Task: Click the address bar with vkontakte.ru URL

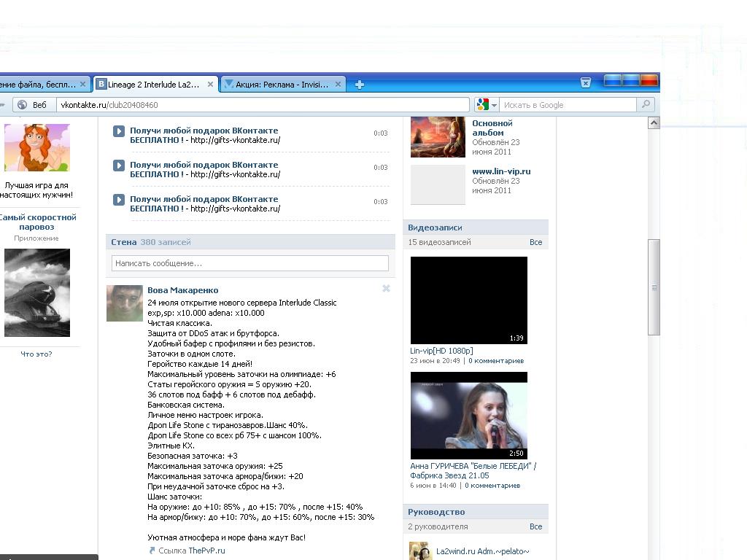Action: (x=263, y=105)
